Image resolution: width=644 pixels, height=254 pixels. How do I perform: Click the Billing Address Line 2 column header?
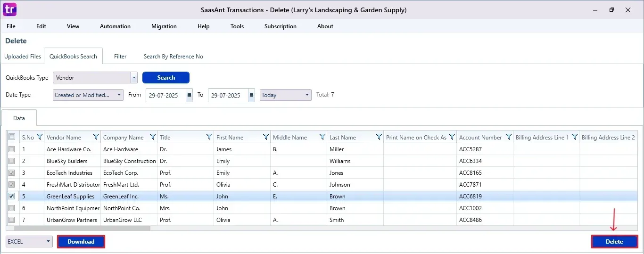608,138
